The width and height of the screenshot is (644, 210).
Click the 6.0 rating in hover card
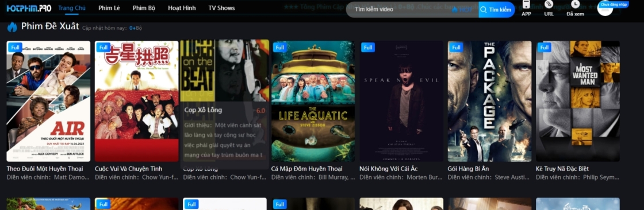261,110
